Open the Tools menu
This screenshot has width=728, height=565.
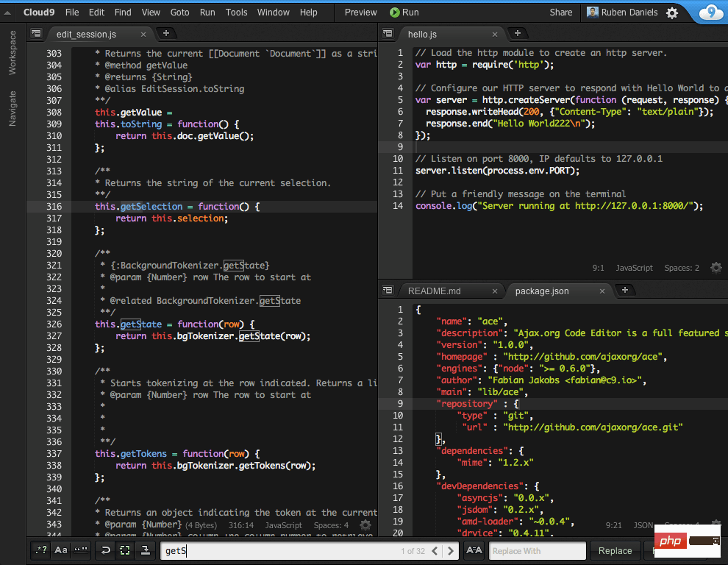(236, 13)
